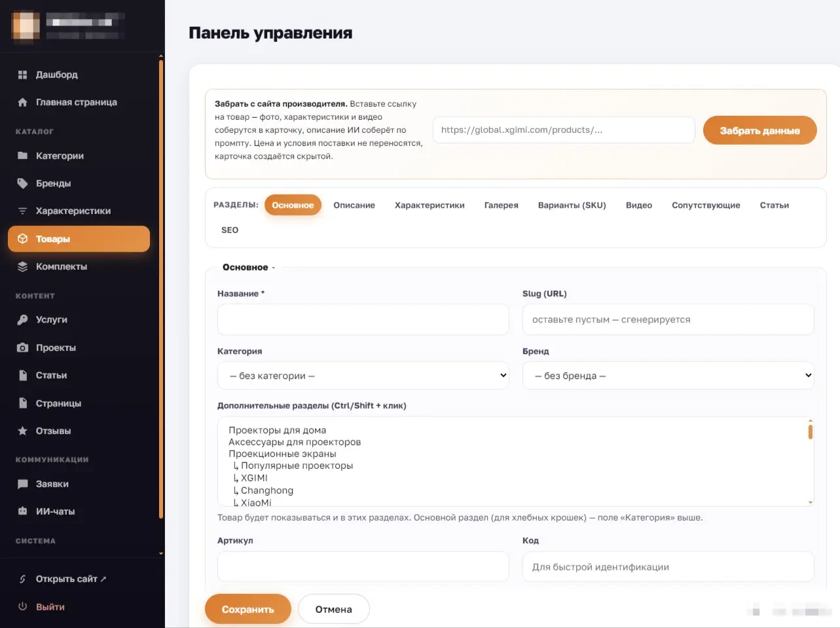Focus the Название input field
The width and height of the screenshot is (840, 628).
[363, 320]
